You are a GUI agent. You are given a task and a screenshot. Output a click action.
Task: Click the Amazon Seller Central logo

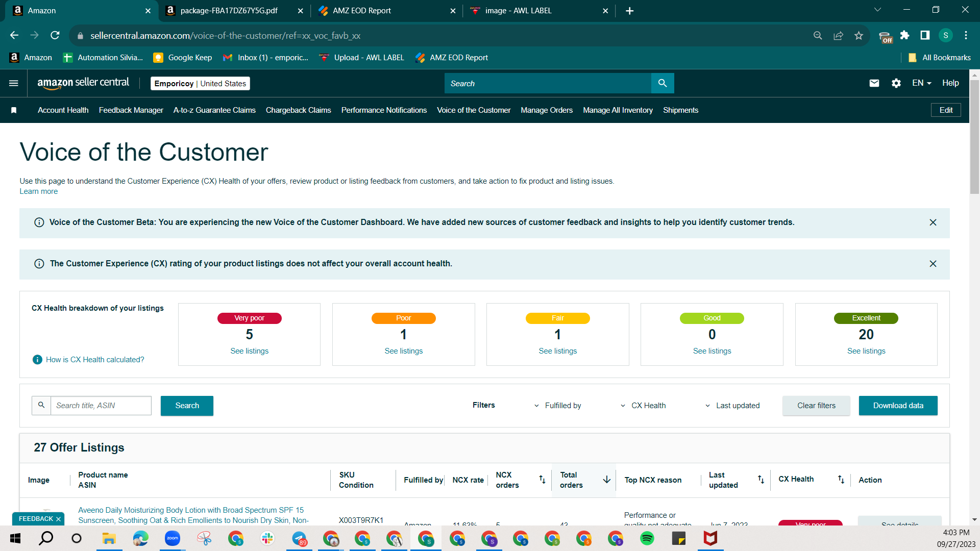click(83, 83)
